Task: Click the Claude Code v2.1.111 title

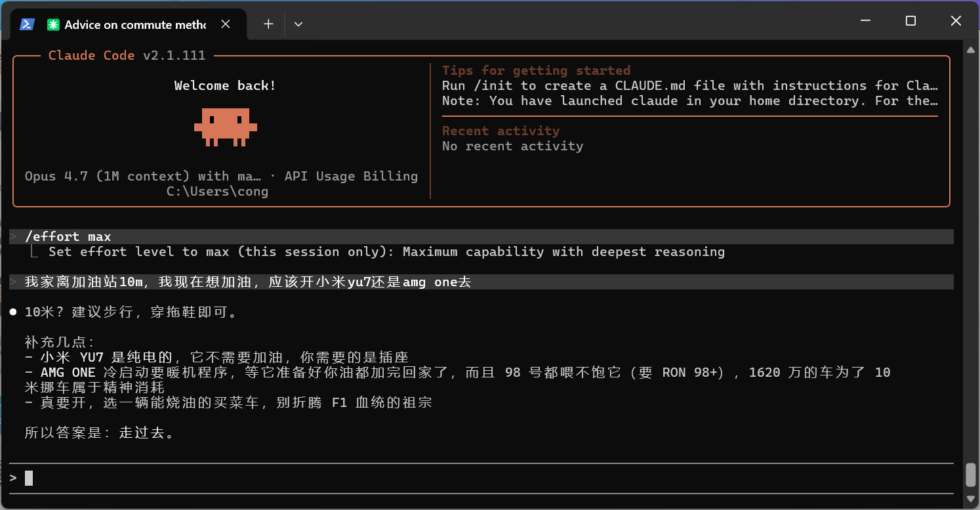Action: click(x=127, y=55)
